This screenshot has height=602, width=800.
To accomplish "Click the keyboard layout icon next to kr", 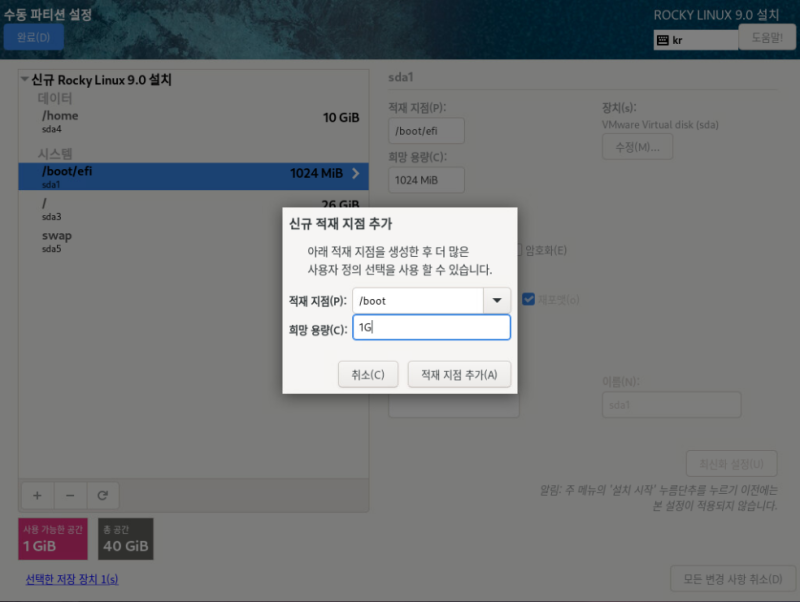I will (663, 40).
